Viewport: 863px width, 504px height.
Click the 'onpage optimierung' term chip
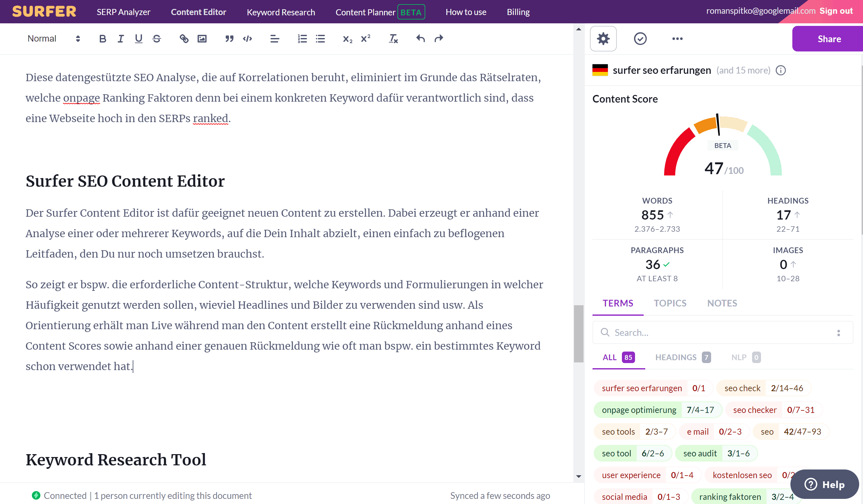(x=657, y=410)
